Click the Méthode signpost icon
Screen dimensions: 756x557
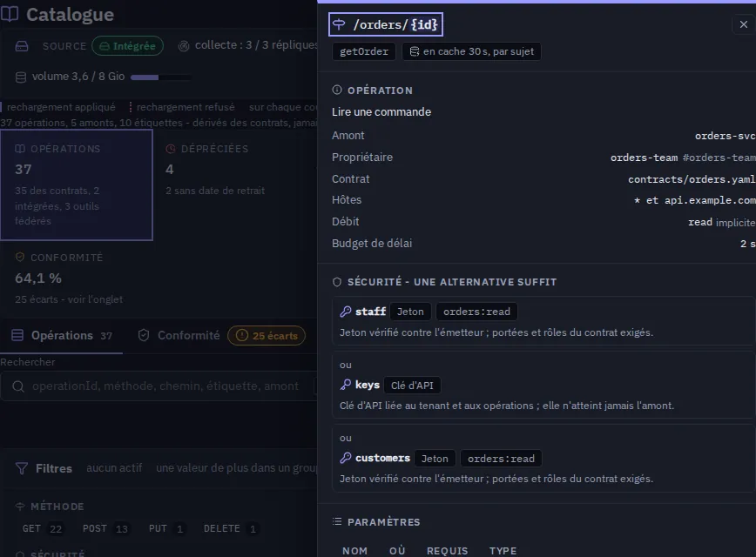[20, 507]
